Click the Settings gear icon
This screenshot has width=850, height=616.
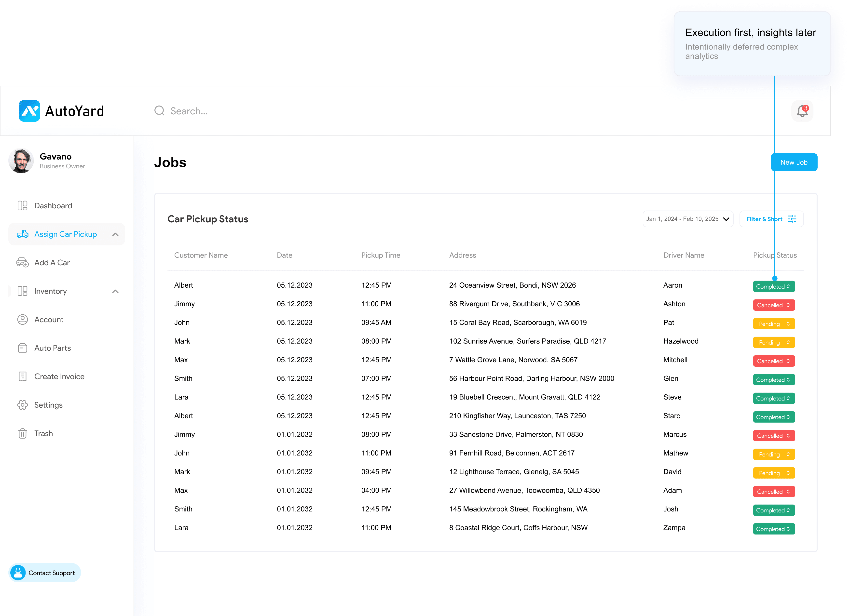tap(23, 405)
